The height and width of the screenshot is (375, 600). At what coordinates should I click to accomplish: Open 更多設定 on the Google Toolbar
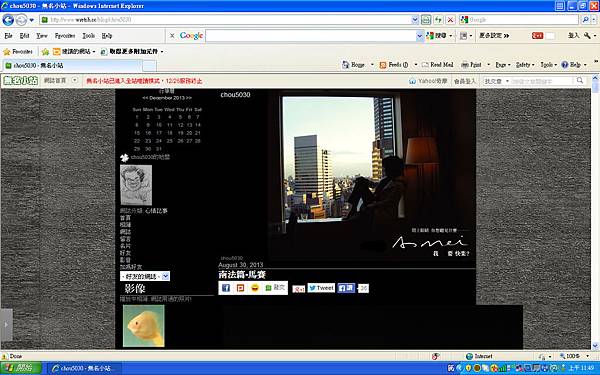point(494,36)
